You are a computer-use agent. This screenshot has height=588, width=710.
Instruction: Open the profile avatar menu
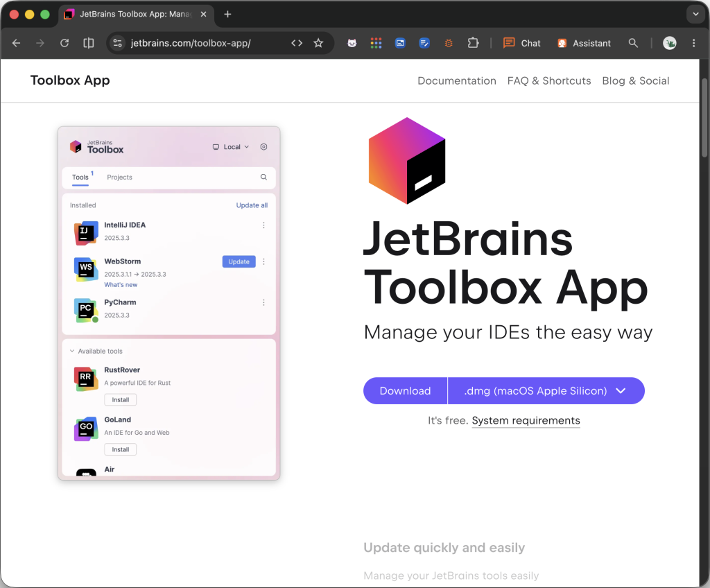point(669,43)
